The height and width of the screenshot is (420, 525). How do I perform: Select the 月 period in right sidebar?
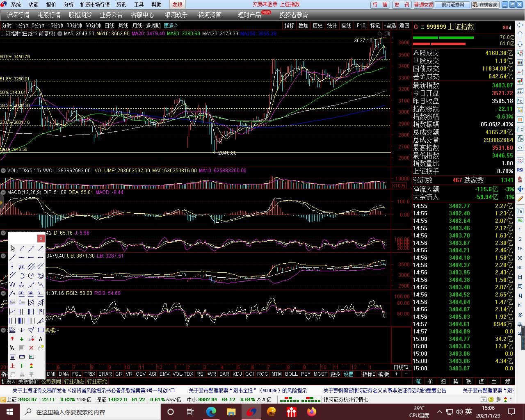pos(520,296)
